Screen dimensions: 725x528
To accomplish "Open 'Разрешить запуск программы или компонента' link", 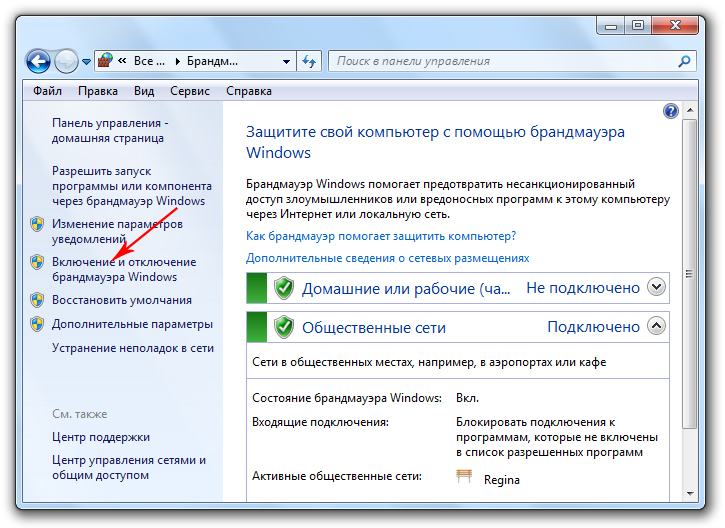I will pos(132,186).
